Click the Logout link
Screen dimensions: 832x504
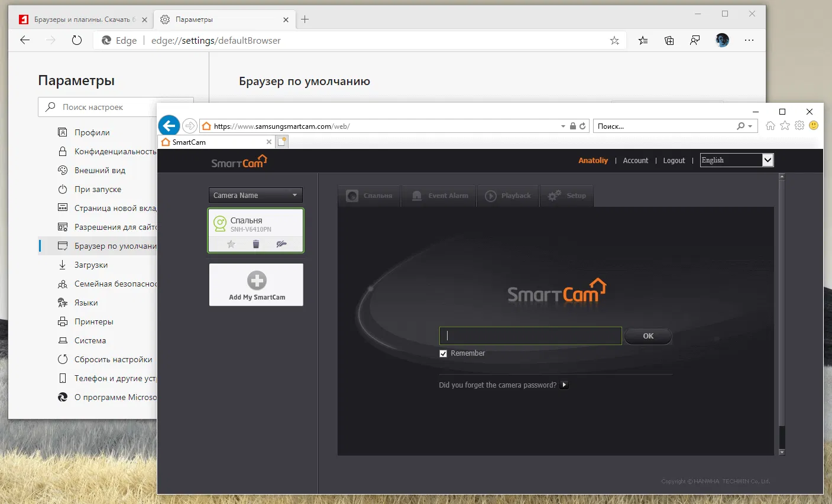674,160
